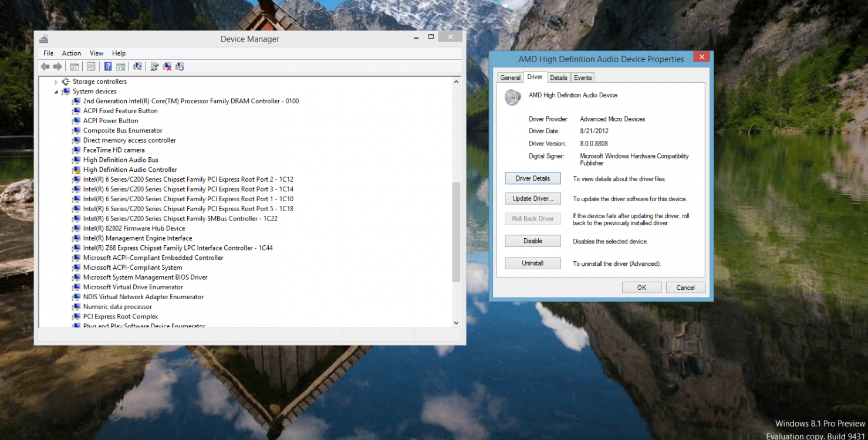Switch to the Details tab

click(x=559, y=77)
